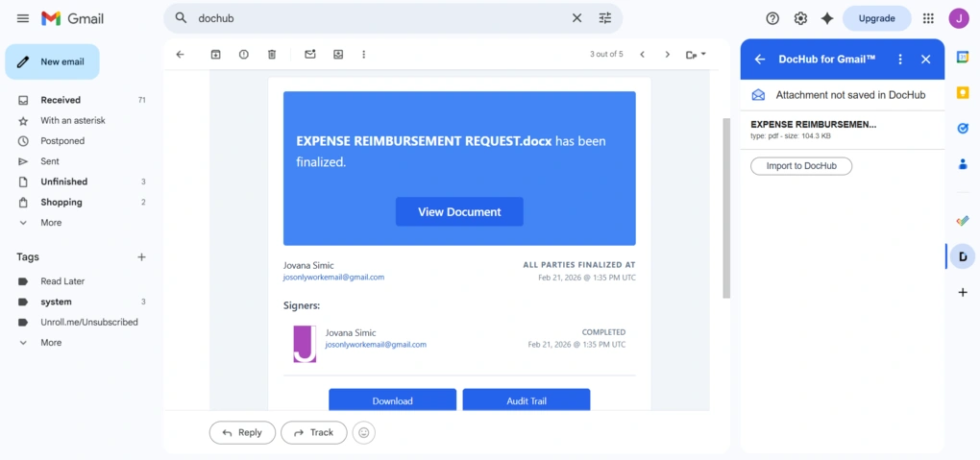Screen dimensions: 980x460
Task: Click the Attachment not saved in DocHub text
Action: coord(850,95)
